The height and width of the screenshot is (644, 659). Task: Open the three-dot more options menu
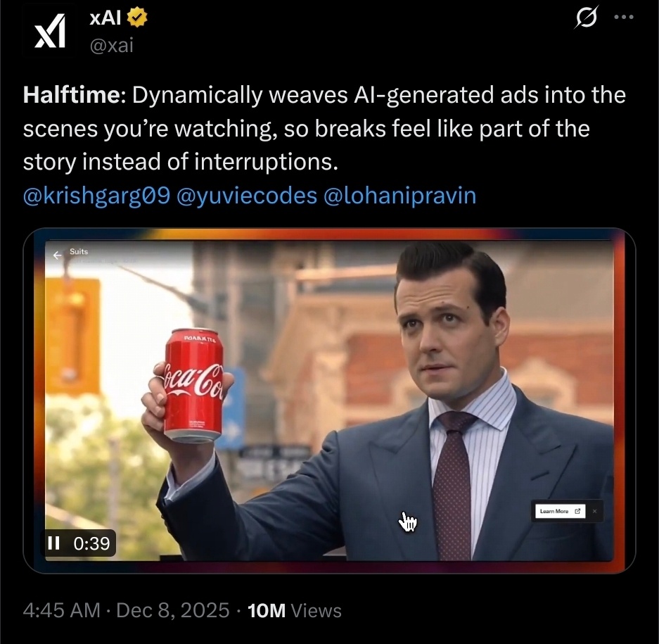[624, 18]
